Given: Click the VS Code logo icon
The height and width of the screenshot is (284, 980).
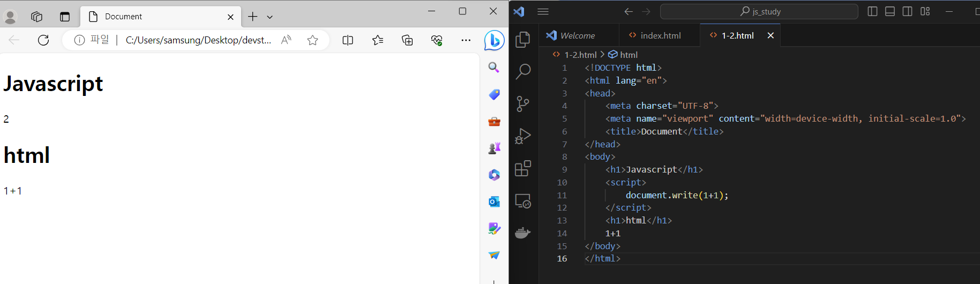Looking at the screenshot, I should click(x=519, y=11).
